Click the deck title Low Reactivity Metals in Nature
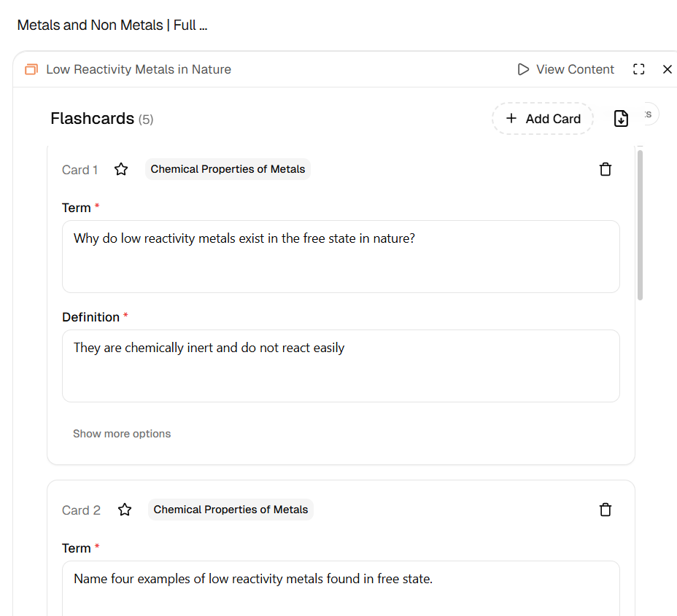Screen dimensions: 677x616 click(139, 69)
